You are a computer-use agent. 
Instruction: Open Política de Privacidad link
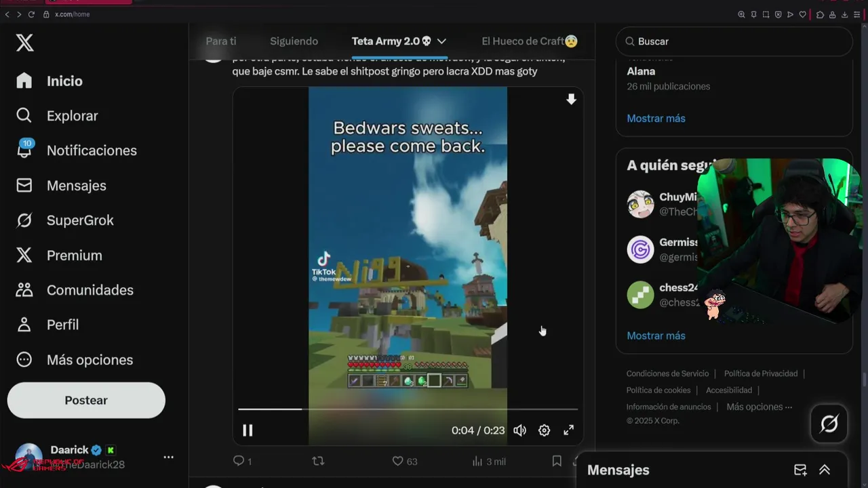tap(761, 373)
